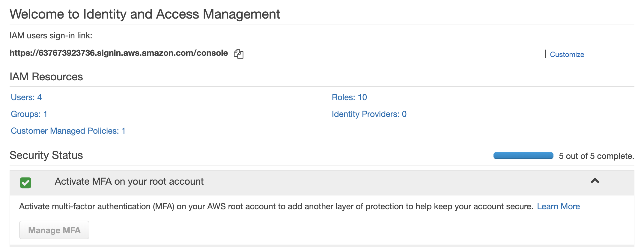This screenshot has width=644, height=247.
Task: Click the Customize link
Action: pyautogui.click(x=567, y=54)
